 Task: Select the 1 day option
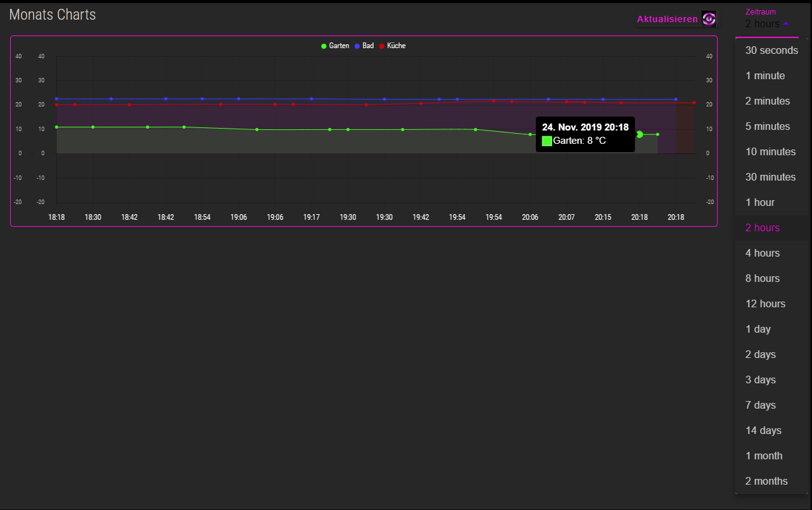pos(771,329)
